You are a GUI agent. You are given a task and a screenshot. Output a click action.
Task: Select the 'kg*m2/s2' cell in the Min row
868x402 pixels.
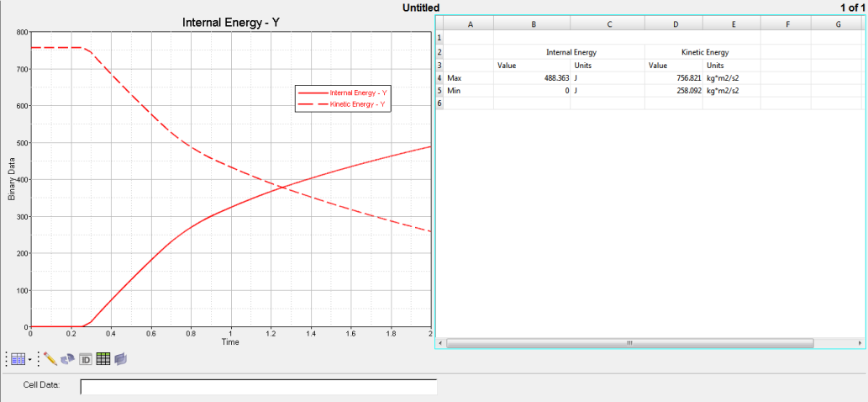click(732, 90)
